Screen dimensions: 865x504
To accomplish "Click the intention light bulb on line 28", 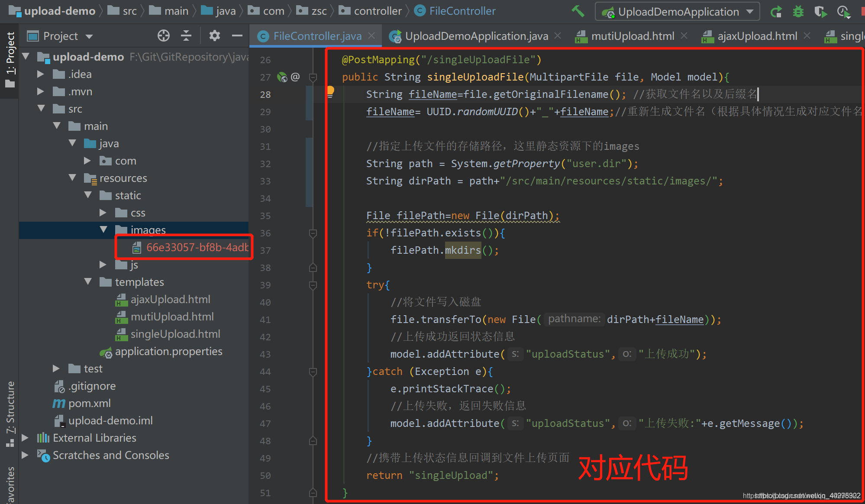I will tap(330, 91).
